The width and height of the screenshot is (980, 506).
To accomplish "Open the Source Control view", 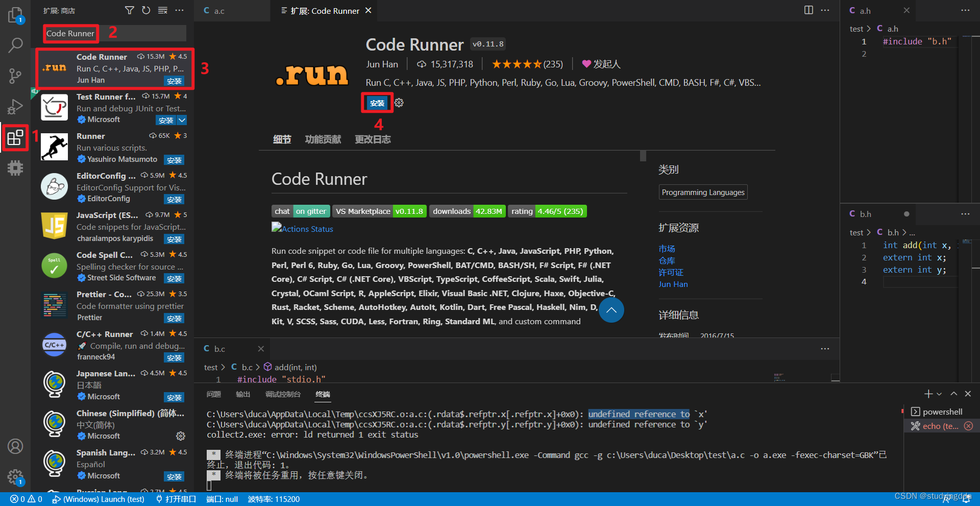I will tap(15, 76).
